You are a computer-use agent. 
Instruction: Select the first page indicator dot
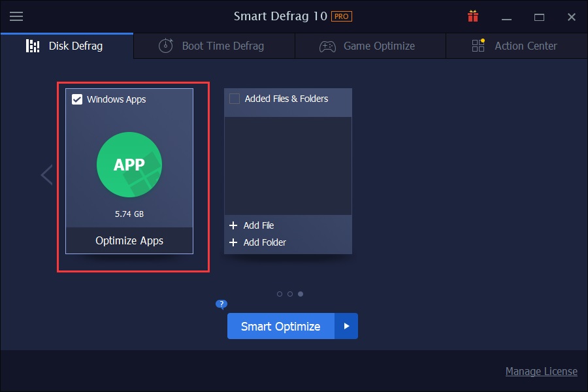pyautogui.click(x=280, y=294)
